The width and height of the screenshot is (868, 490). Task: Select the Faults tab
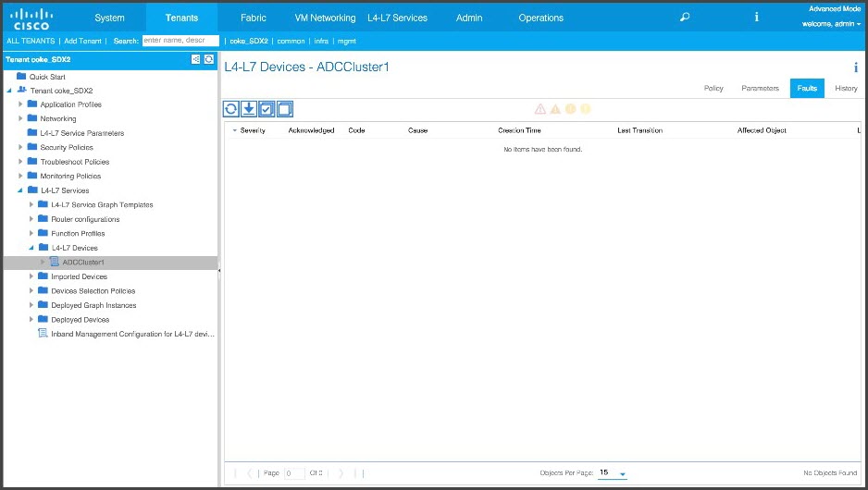pos(807,88)
